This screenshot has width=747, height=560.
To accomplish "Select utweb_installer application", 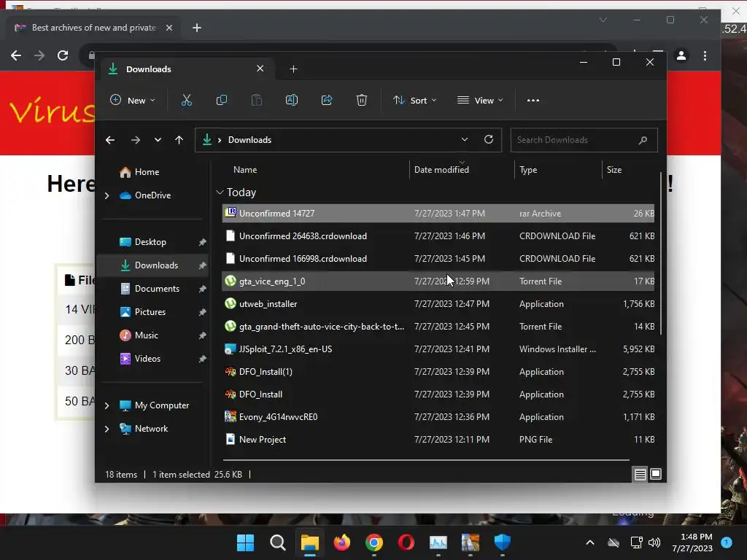I will pyautogui.click(x=438, y=304).
